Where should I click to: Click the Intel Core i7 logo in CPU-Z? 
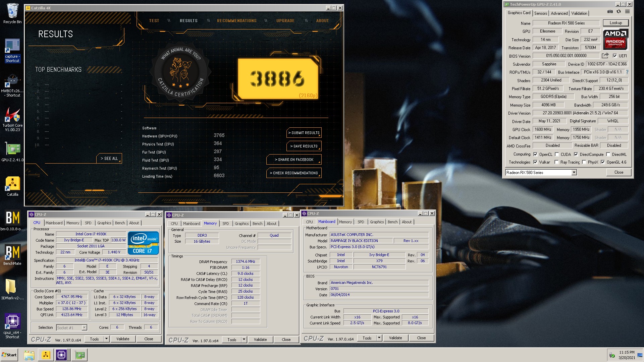(x=143, y=243)
